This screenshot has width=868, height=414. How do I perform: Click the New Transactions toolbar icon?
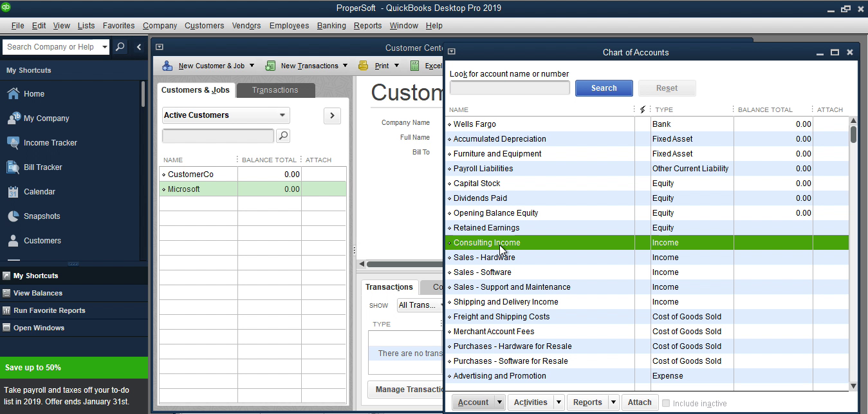coord(270,66)
